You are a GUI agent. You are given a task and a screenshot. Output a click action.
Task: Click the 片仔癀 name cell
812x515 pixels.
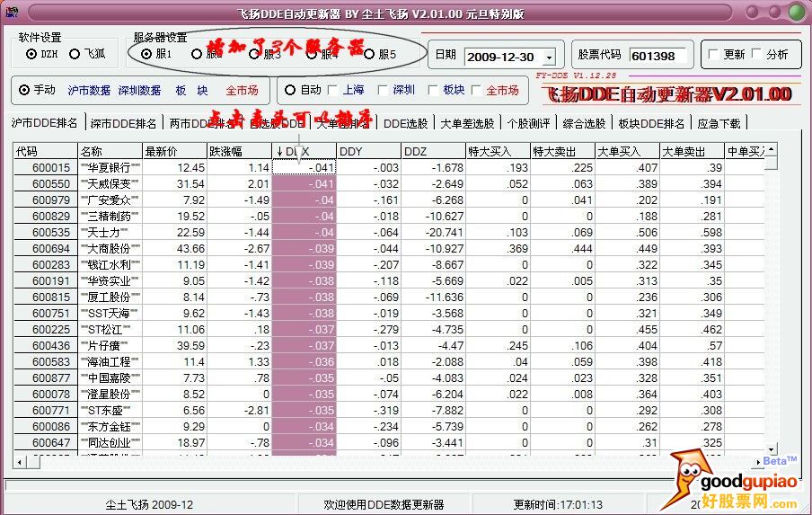click(110, 345)
